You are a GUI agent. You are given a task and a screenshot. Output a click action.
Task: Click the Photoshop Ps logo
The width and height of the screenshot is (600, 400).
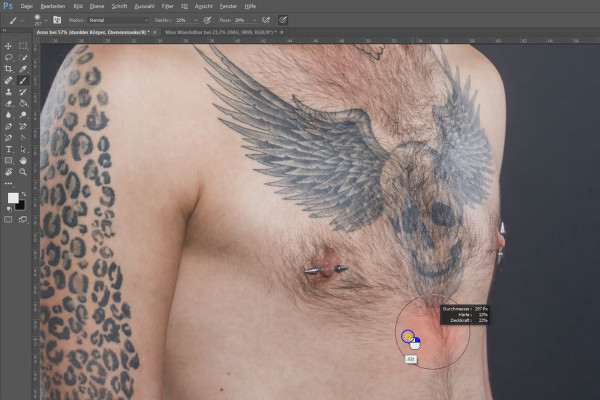[8, 6]
